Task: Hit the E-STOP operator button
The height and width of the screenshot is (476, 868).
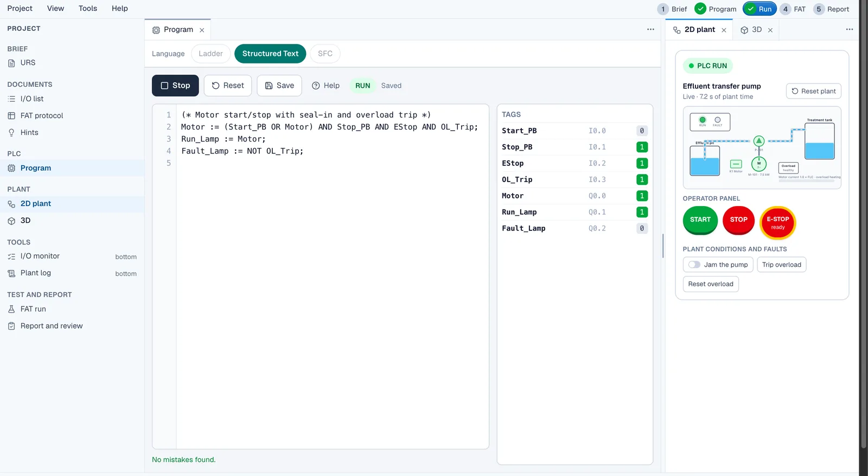Action: click(x=778, y=222)
